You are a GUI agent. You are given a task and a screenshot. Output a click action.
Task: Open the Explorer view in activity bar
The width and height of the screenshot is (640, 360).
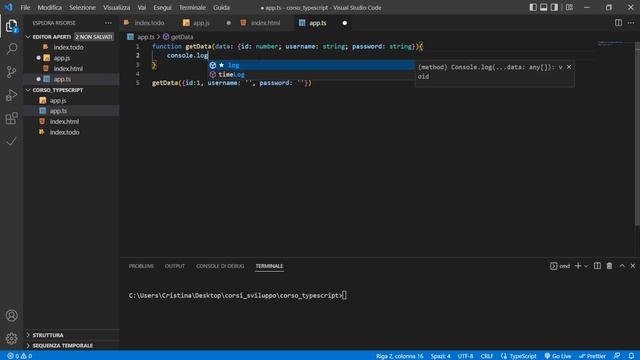(11, 26)
